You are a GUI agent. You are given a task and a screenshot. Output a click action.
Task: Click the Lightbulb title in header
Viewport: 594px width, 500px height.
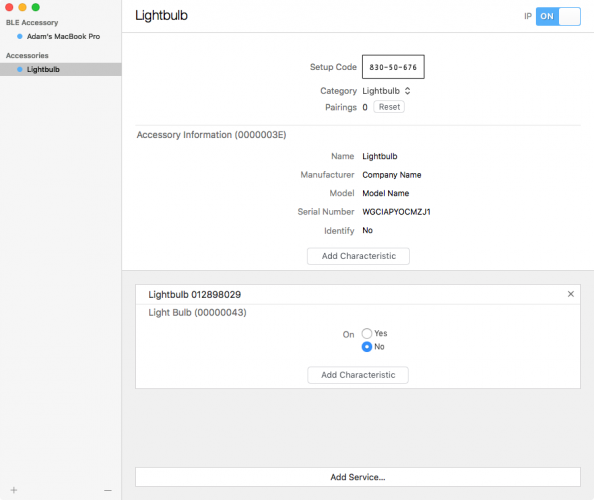[161, 16]
